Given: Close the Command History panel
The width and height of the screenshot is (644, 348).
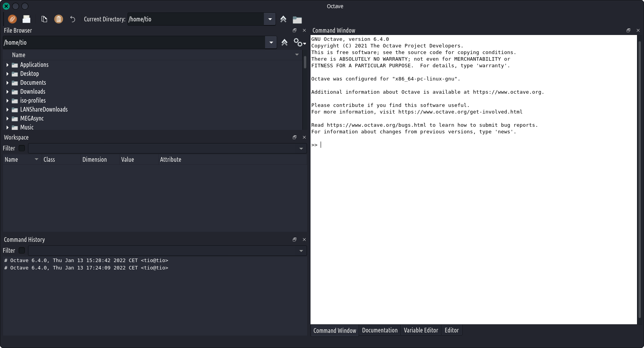Looking at the screenshot, I should click(304, 240).
